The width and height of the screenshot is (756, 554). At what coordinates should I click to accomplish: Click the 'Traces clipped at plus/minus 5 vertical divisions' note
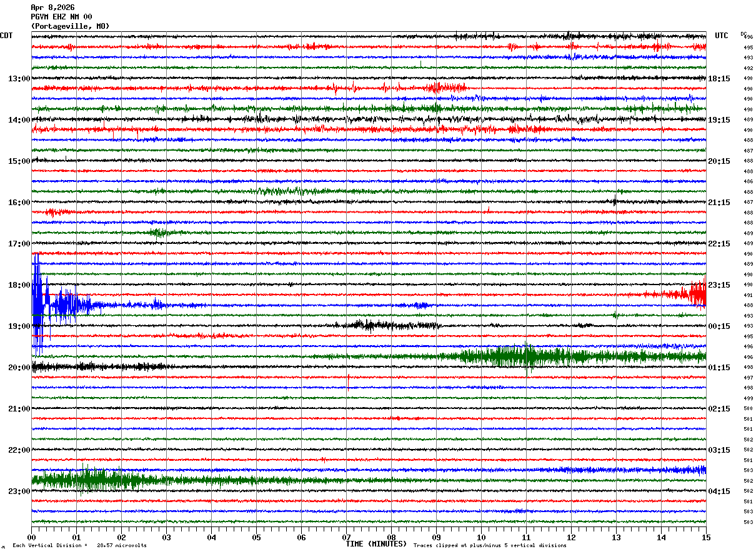(490, 546)
